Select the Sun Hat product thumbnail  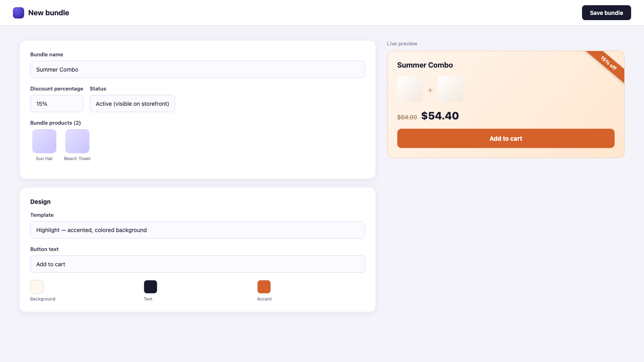pos(44,141)
